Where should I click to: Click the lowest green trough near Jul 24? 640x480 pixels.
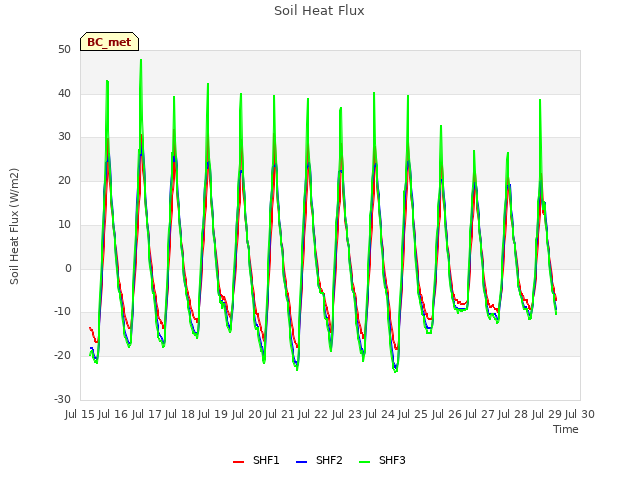(x=395, y=371)
